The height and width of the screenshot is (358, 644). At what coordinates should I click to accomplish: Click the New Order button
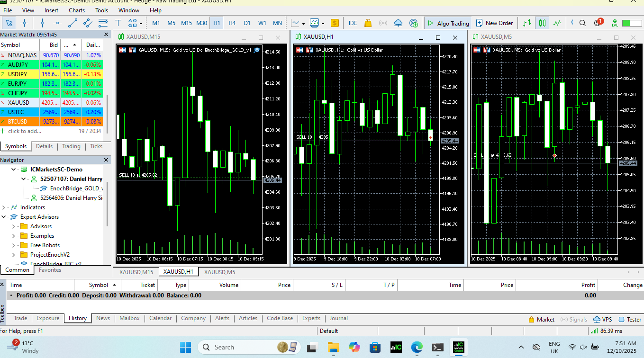494,23
